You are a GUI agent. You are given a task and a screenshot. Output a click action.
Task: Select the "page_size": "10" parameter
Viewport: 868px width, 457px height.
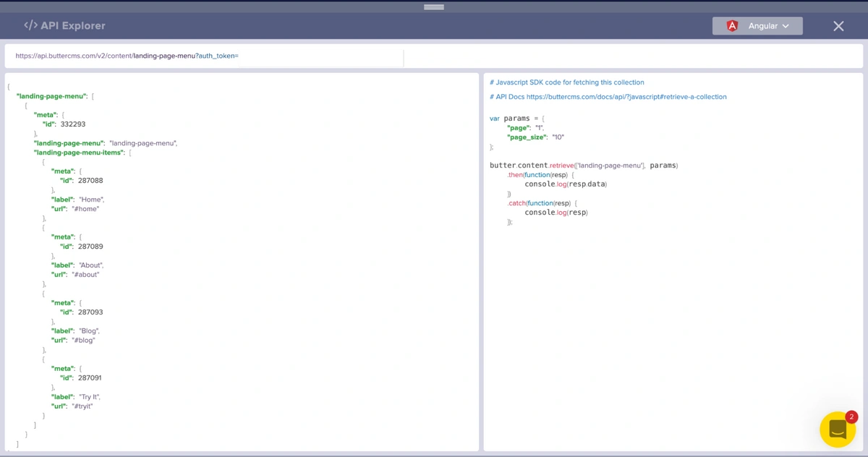click(x=536, y=137)
